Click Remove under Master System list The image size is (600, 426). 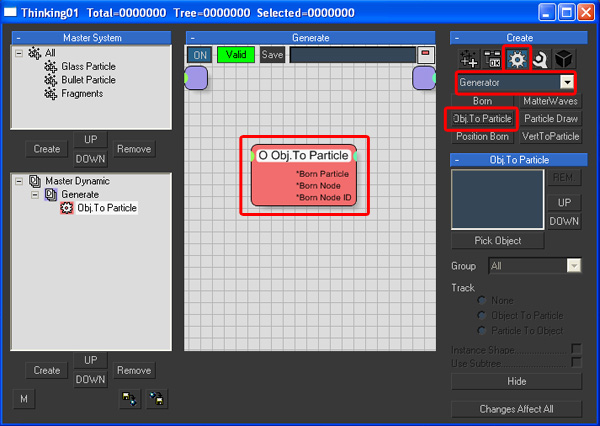(134, 149)
